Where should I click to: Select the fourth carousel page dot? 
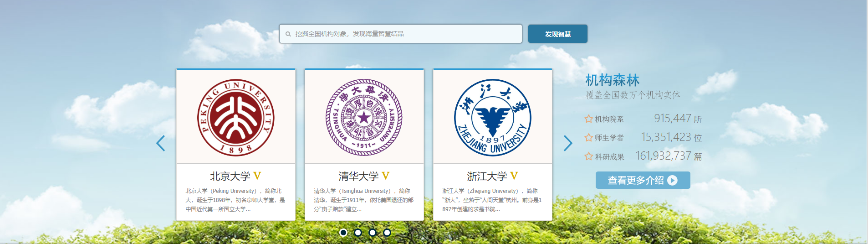[x=387, y=233]
